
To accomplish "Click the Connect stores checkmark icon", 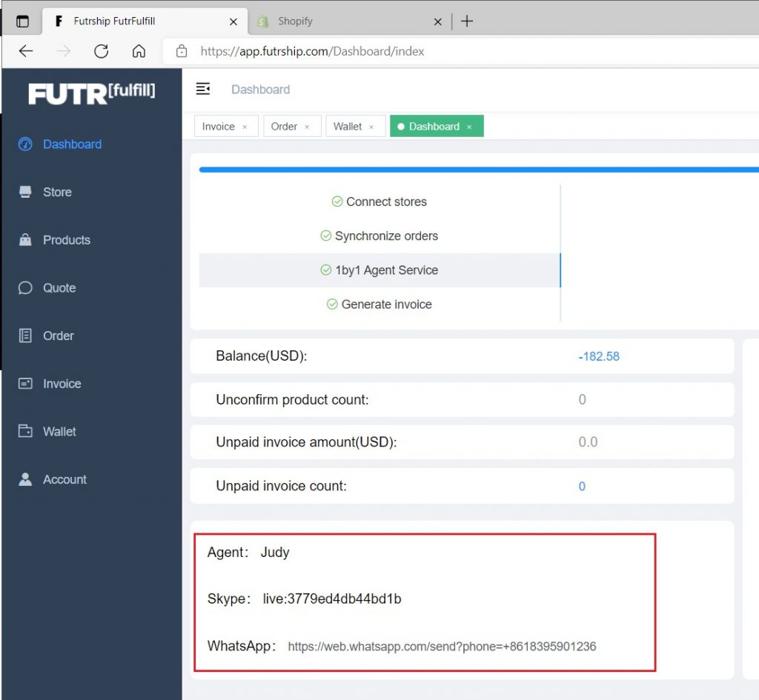I will click(x=337, y=201).
